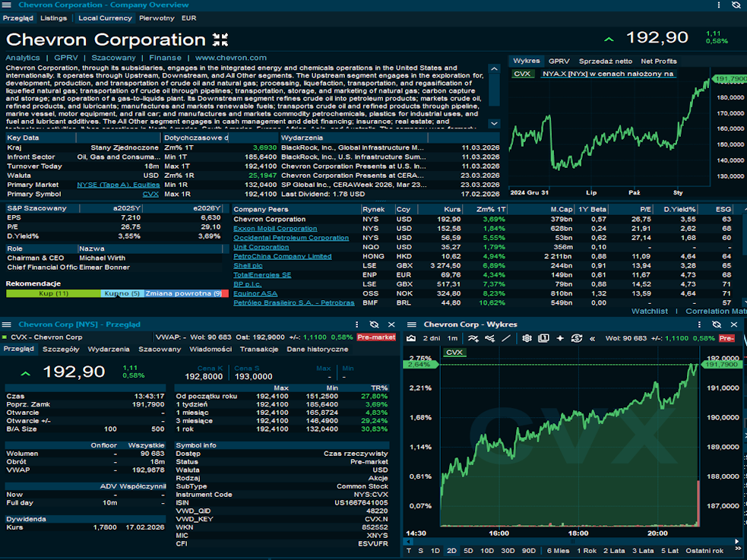Switch currency toggle to EUR
This screenshot has width=747, height=560.
[x=188, y=17]
